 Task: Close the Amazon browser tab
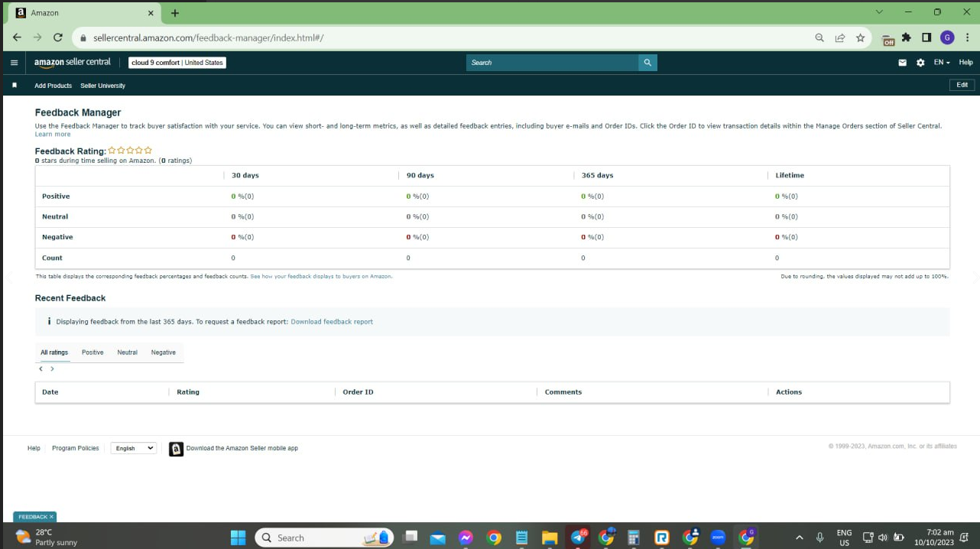pos(151,13)
